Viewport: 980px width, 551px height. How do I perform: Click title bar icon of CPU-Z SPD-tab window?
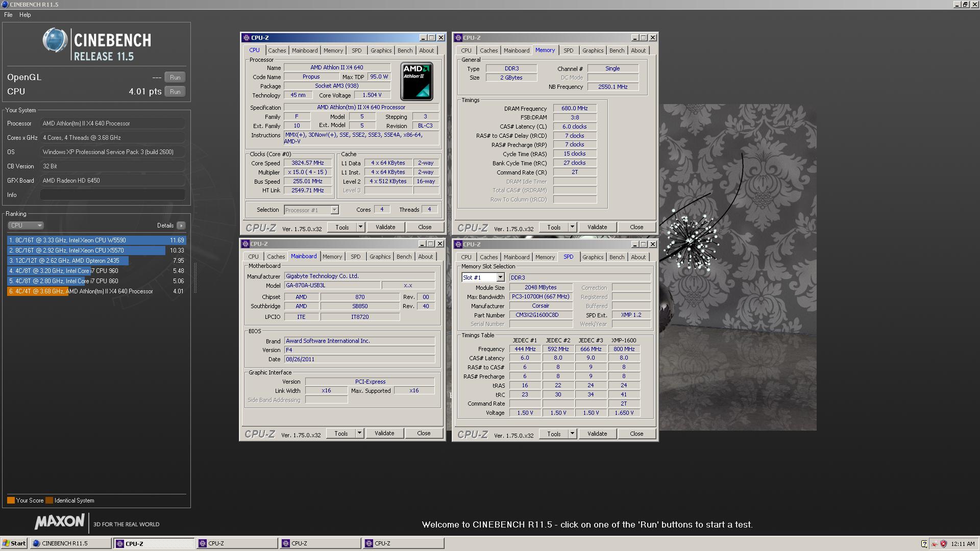click(x=458, y=244)
